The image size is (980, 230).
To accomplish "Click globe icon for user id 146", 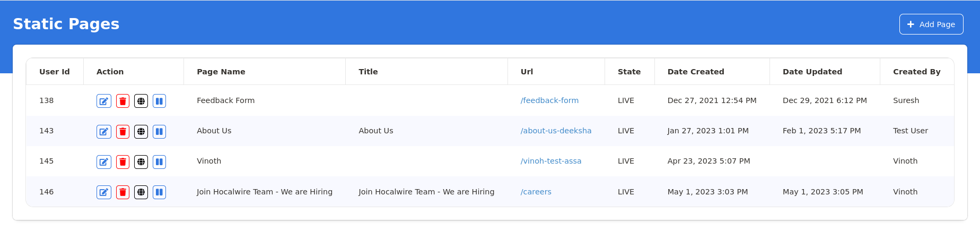I will coord(141,192).
